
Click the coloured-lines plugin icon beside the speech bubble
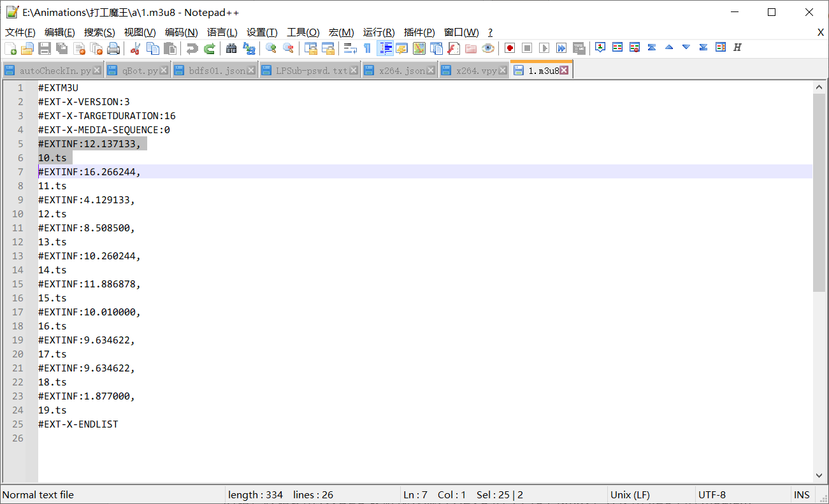[x=617, y=47]
